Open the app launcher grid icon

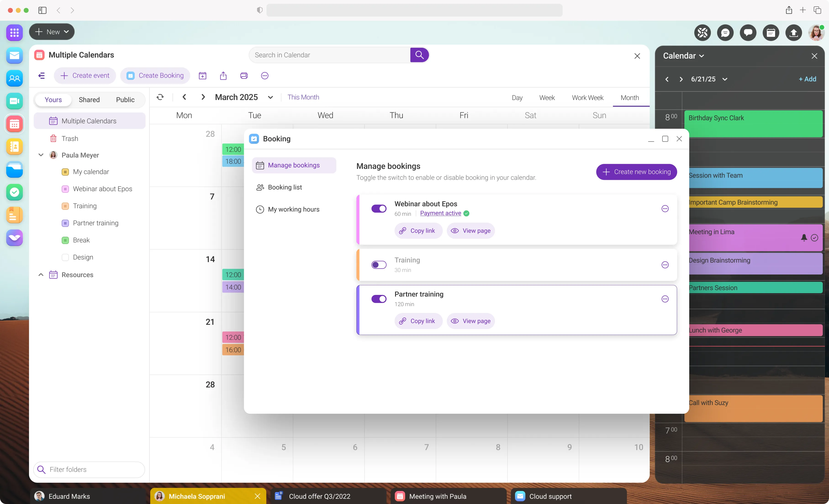pos(14,33)
